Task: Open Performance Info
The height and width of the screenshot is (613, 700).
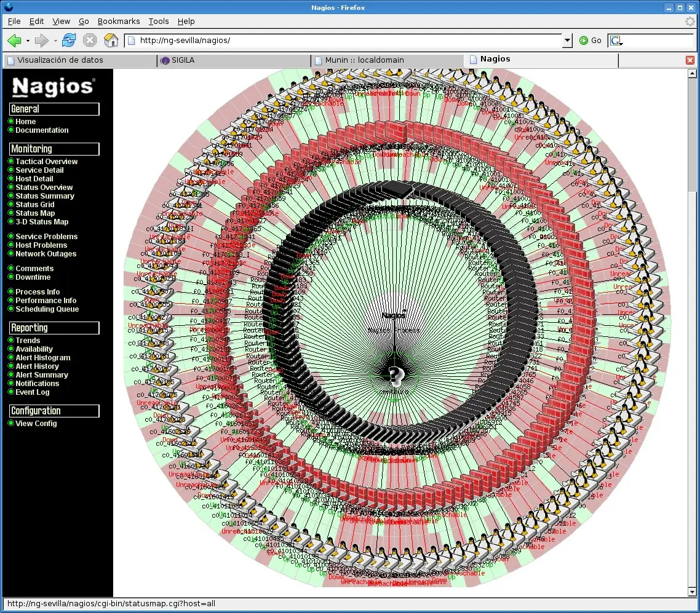Action: tap(46, 301)
